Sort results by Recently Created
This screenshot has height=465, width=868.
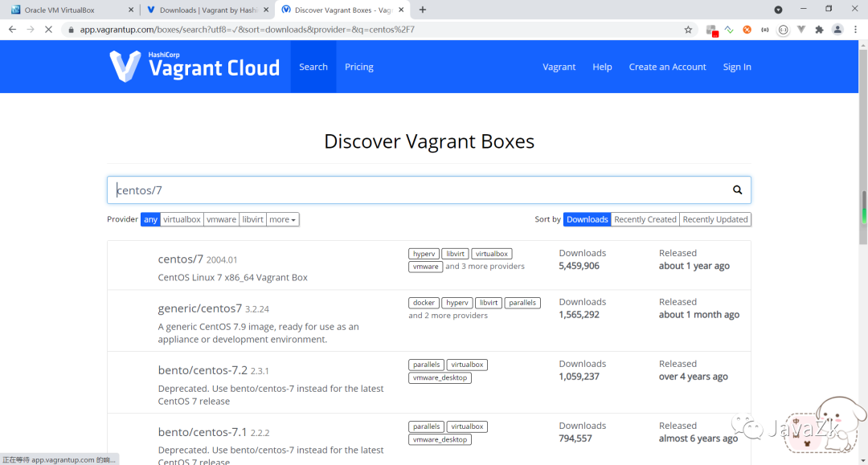pyautogui.click(x=645, y=219)
